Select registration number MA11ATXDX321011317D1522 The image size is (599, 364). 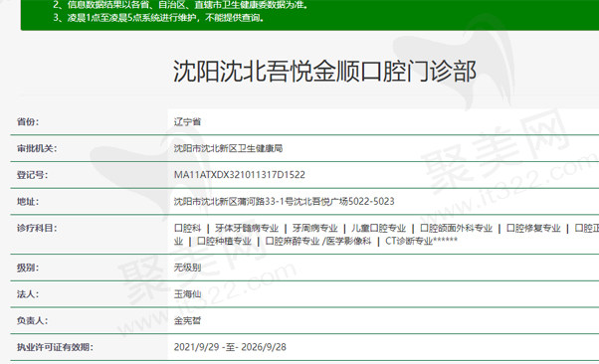coord(240,175)
